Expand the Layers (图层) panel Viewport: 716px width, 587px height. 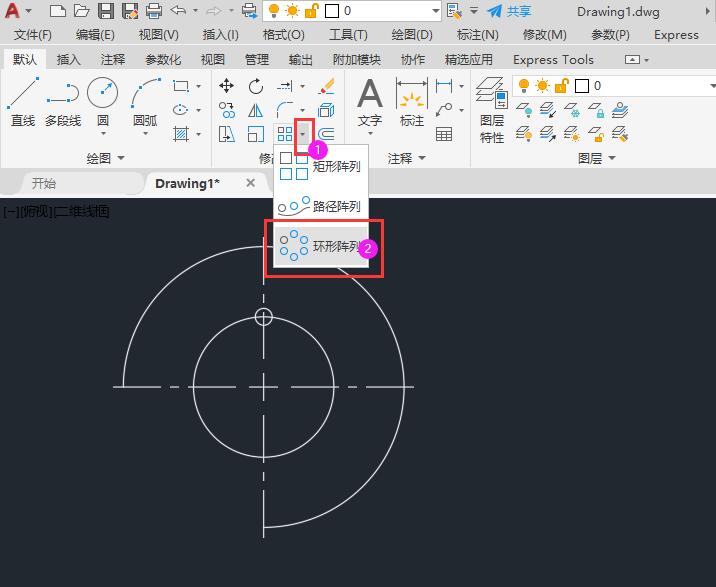(596, 158)
